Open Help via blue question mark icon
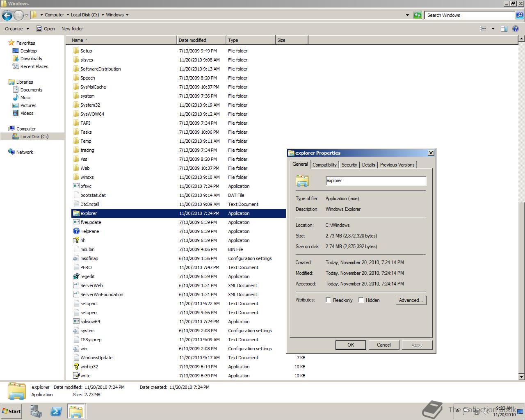Image resolution: width=525 pixels, height=420 pixels. pos(516,29)
